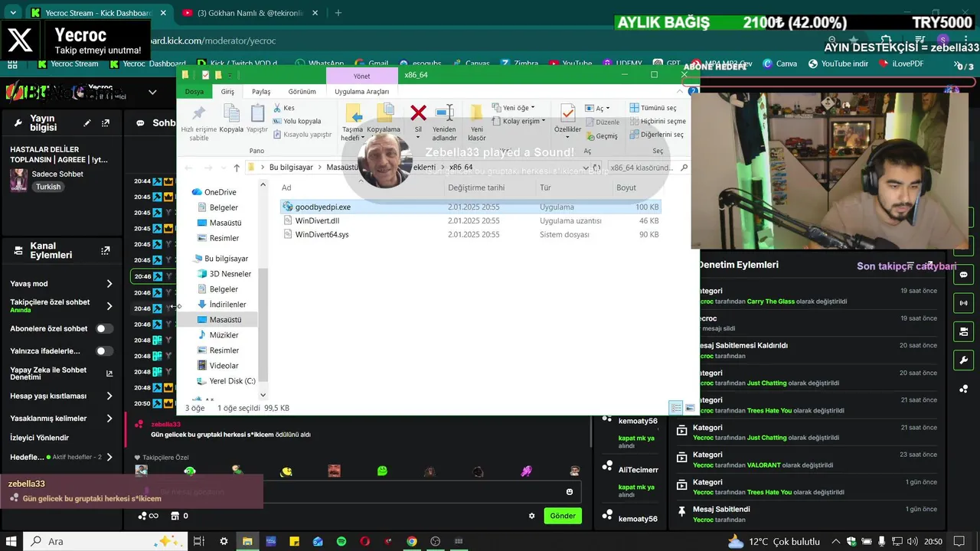Switch Explorer to details view icon

tap(676, 408)
